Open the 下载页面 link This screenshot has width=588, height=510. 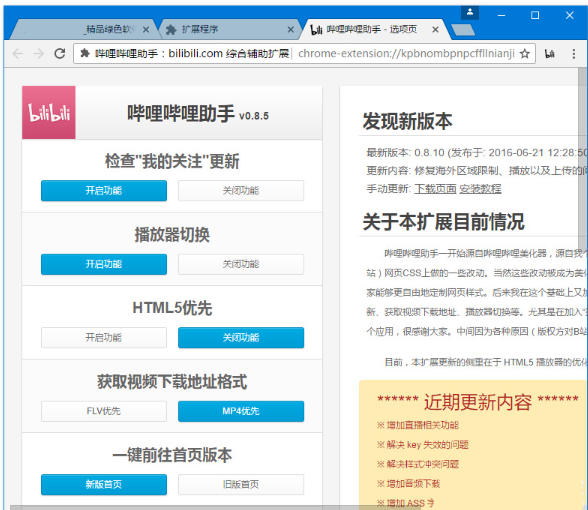coord(435,189)
